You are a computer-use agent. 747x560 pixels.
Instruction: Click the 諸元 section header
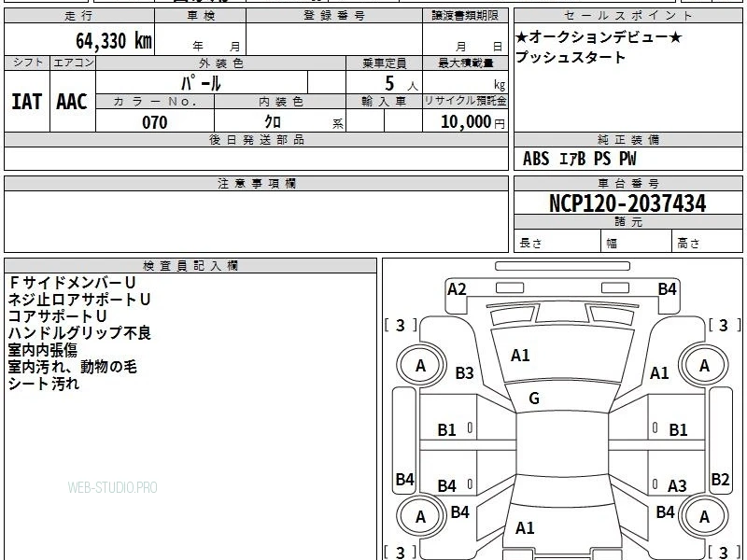click(627, 222)
